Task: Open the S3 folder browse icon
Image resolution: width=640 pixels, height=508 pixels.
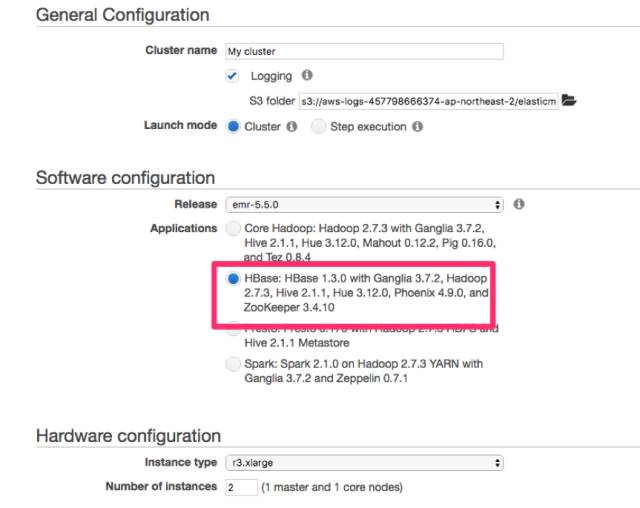Action: (x=569, y=100)
